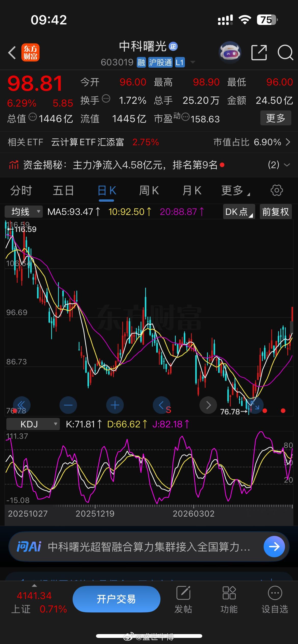
Task: Click the 问Ai prompt input bar
Action: point(149,546)
